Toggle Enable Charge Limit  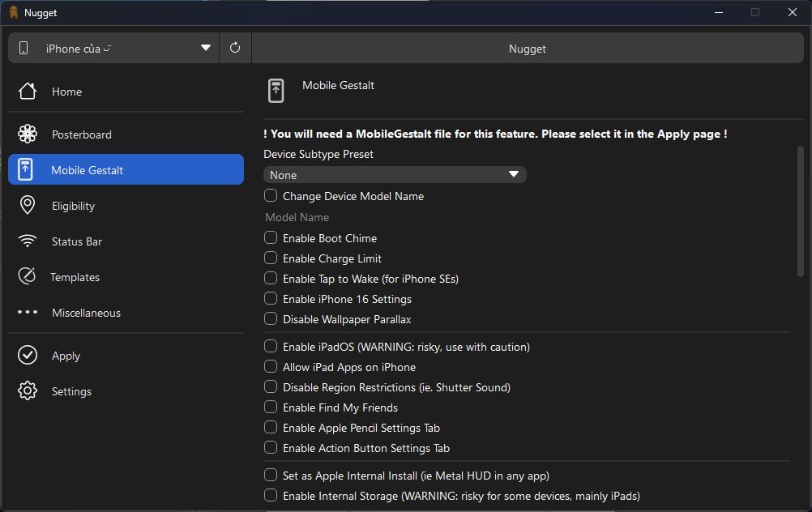[x=271, y=258]
